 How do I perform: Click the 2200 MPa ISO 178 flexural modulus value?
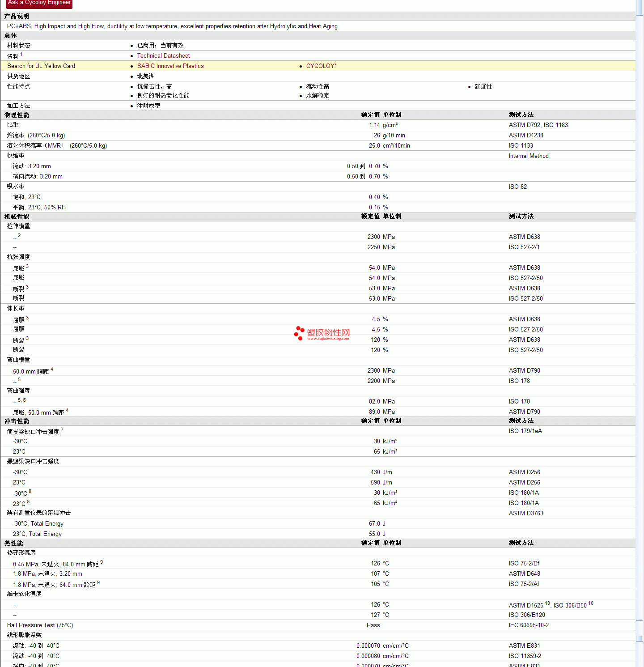pyautogui.click(x=381, y=381)
